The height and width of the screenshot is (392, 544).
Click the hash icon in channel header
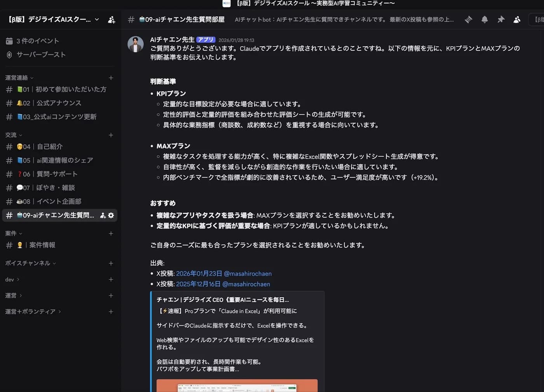coord(131,19)
